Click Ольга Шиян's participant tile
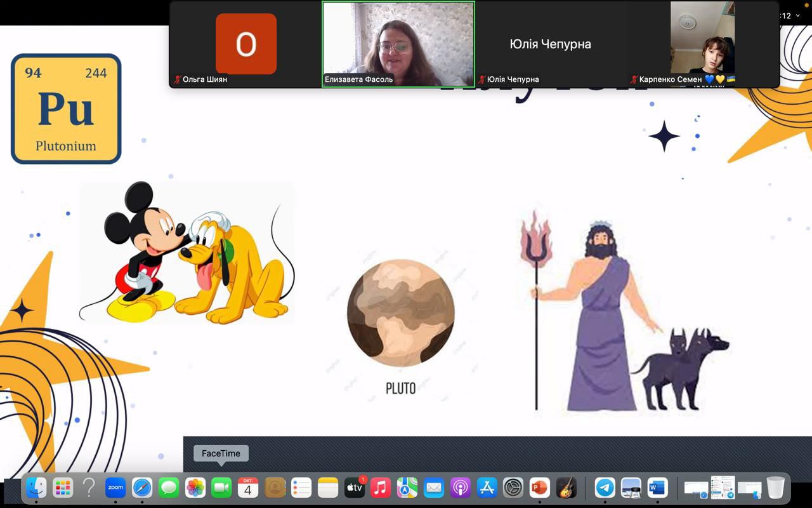Image resolution: width=812 pixels, height=508 pixels. point(246,44)
